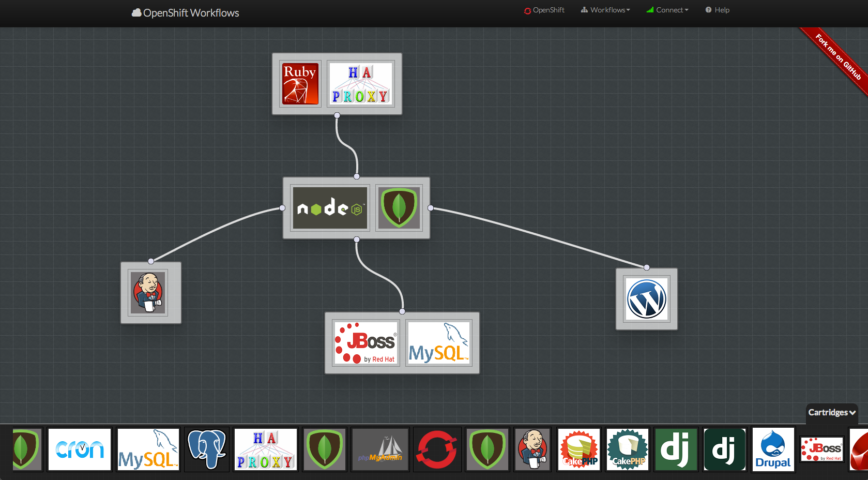Click the Fork me on GitHub ribbon

[x=838, y=57]
